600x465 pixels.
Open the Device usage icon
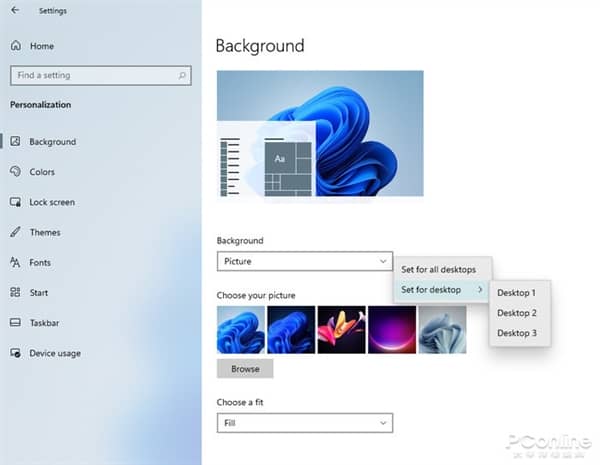click(15, 353)
